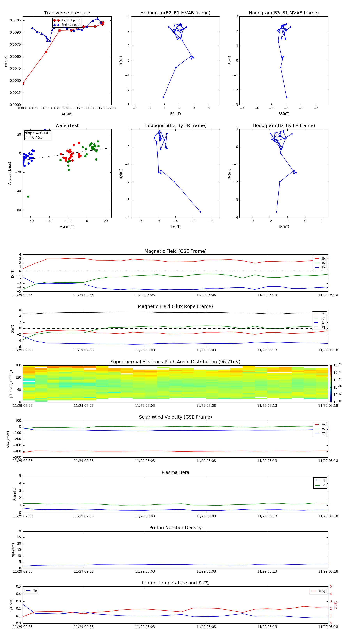This screenshot has width=351, height=644.
Task: Click the 'Vremaining(km/s)' y-axis label
Action: [10, 173]
